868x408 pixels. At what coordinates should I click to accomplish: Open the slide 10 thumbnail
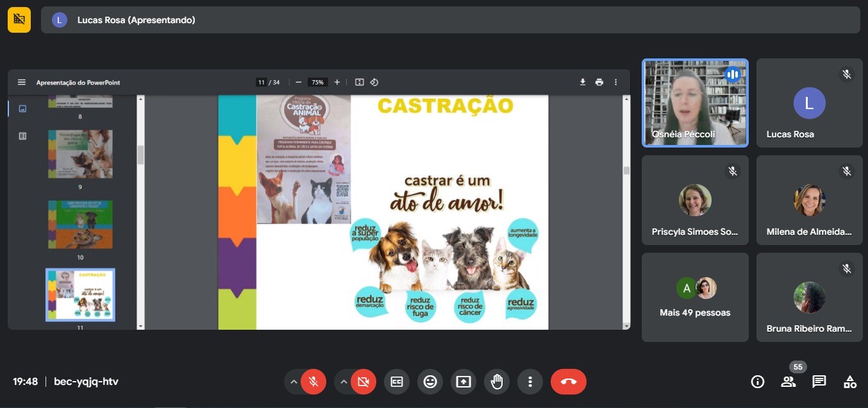pyautogui.click(x=80, y=225)
